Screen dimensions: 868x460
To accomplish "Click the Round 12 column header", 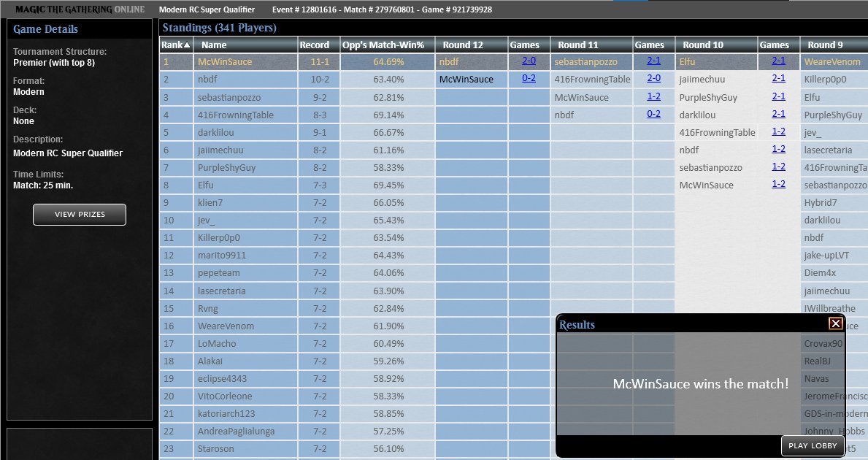I will point(471,45).
